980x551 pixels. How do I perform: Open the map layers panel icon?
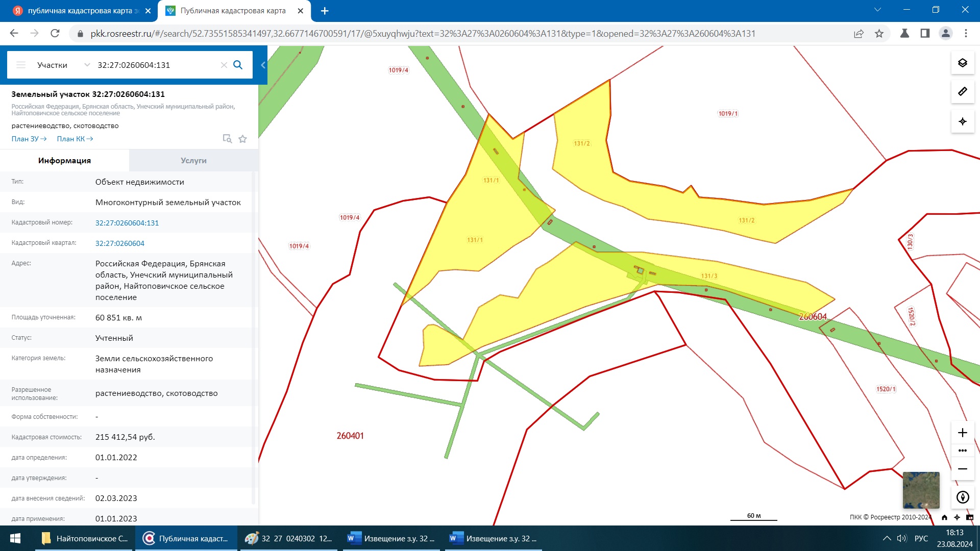tap(962, 63)
